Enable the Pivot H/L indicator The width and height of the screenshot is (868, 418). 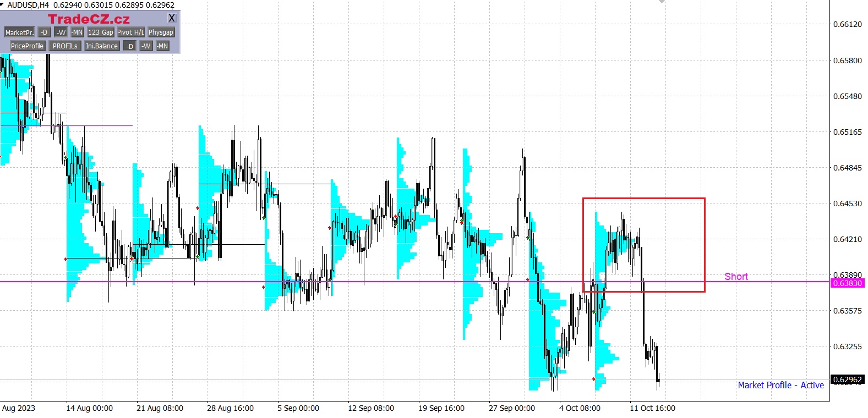point(131,32)
